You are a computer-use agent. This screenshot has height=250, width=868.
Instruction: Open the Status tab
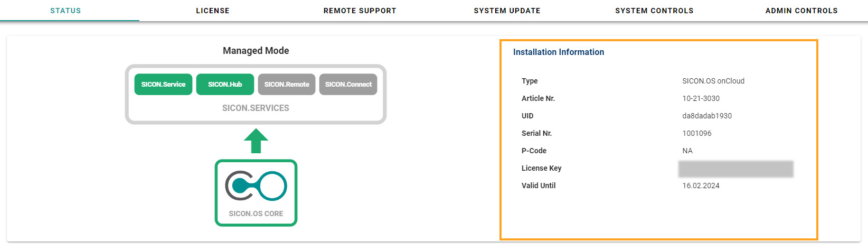[x=65, y=11]
